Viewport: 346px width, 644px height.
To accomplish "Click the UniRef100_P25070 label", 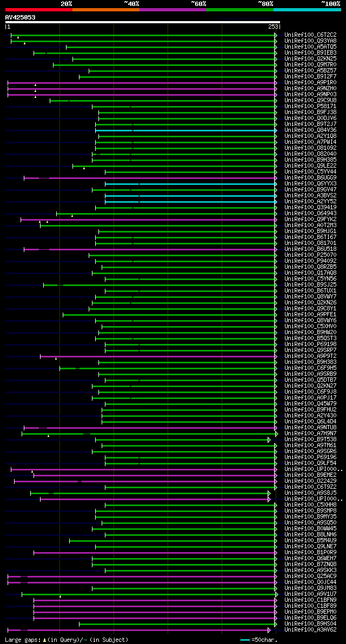I will [310, 255].
